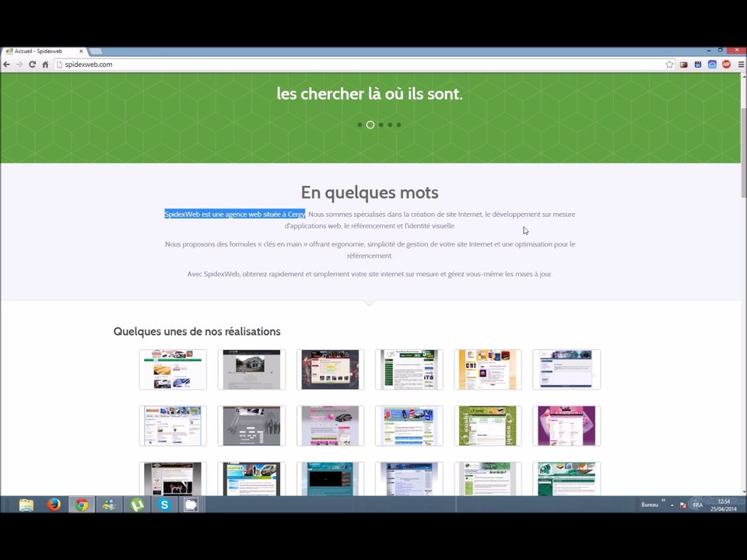
Task: Select the Accueil - Spidexweb tab
Action: pos(44,51)
